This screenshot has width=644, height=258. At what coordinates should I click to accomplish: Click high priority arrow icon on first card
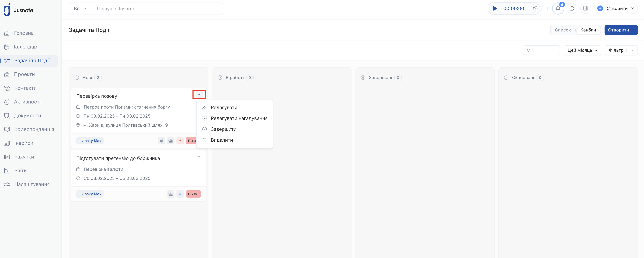180,141
